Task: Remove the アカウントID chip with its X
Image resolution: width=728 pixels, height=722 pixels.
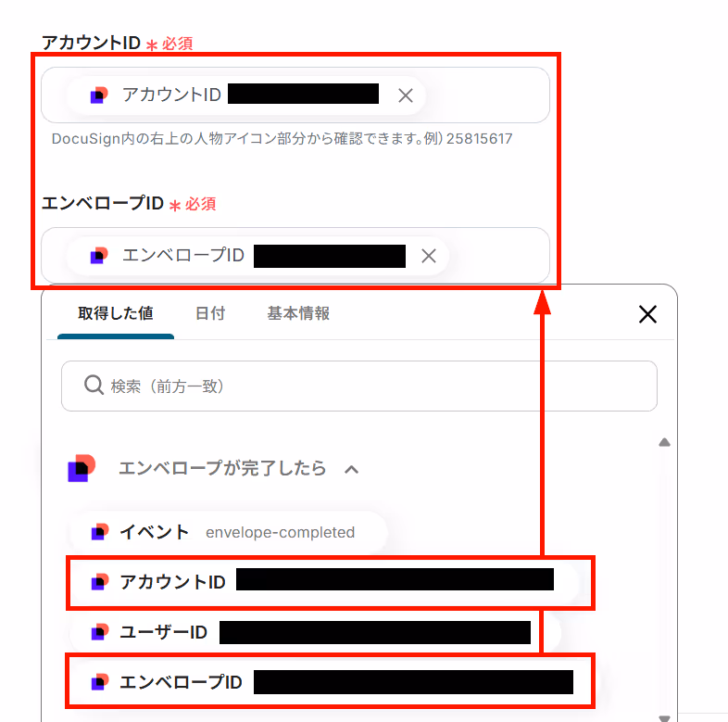Action: pos(406,95)
